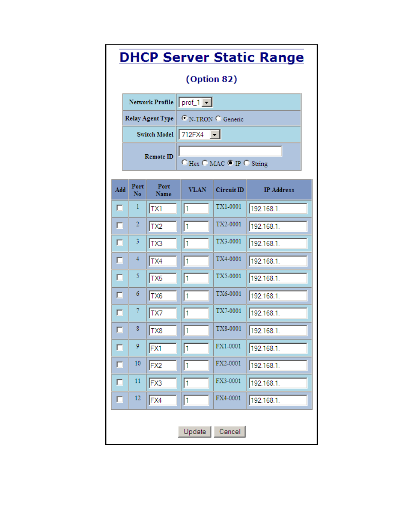411x532 pixels.
Task: Click the VLAN field for port 10
Action: pos(196,365)
